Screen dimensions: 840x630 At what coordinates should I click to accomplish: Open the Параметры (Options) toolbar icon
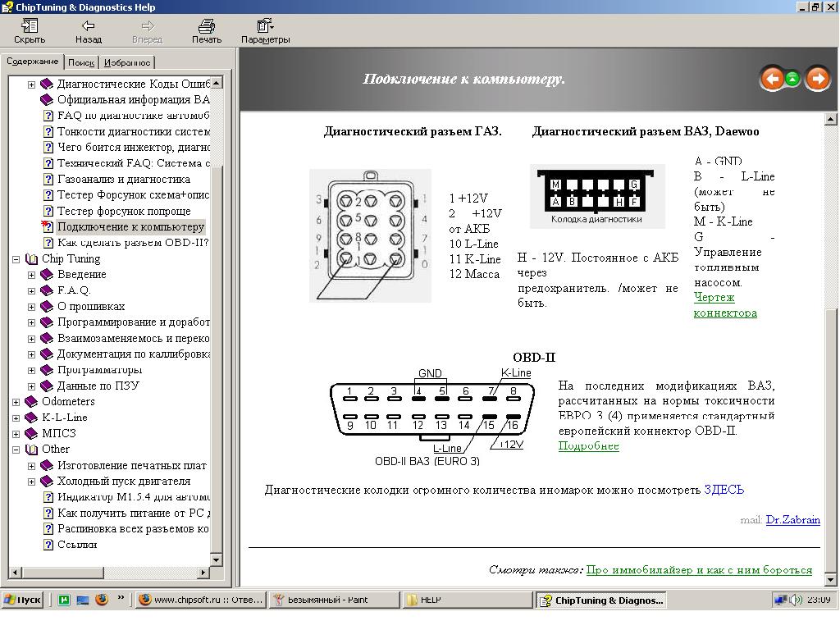tap(265, 26)
